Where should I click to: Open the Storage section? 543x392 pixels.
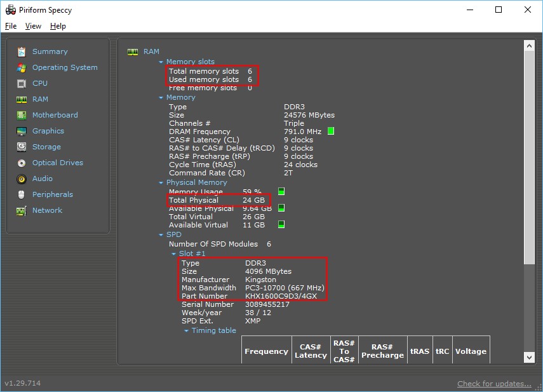coord(46,147)
